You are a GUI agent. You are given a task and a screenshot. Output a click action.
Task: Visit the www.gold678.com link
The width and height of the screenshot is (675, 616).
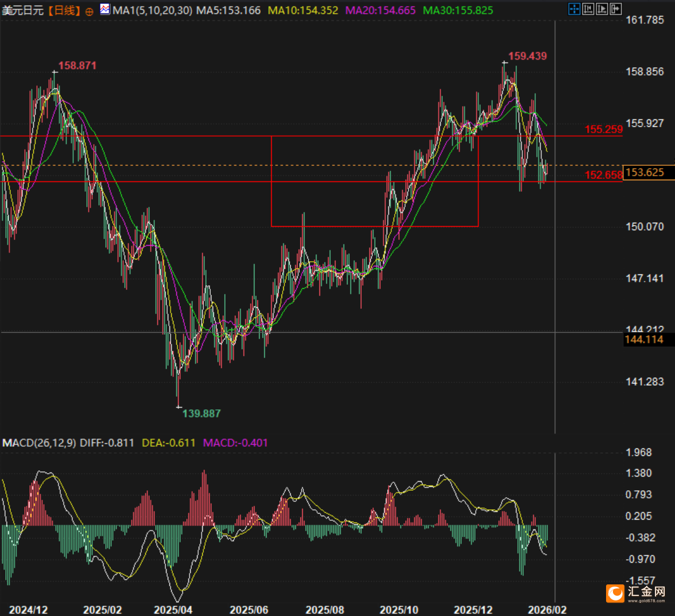[646, 600]
